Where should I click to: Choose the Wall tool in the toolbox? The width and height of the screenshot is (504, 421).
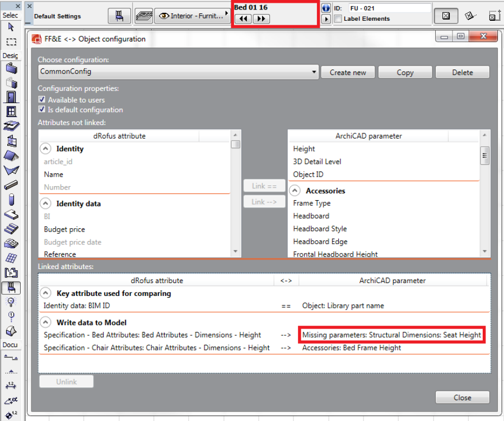click(x=11, y=69)
